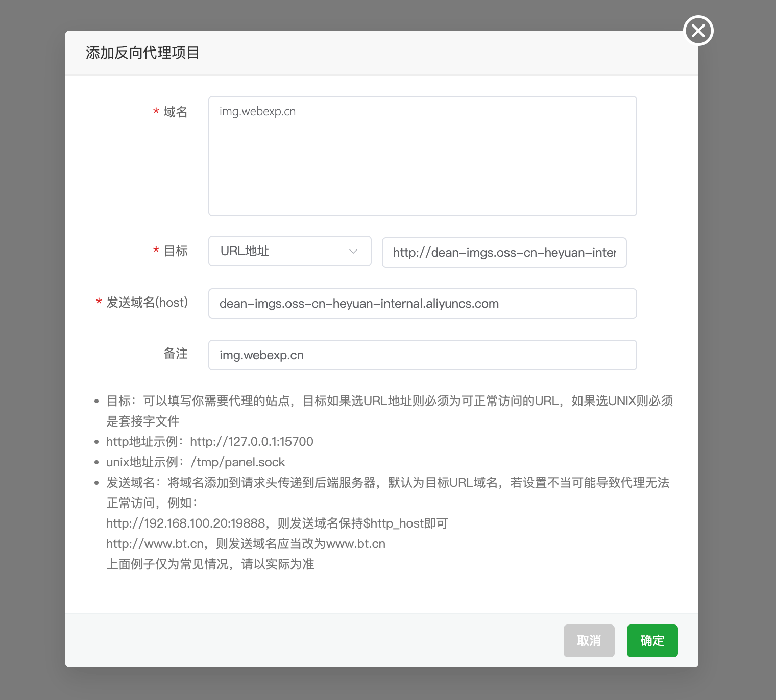This screenshot has width=776, height=700.
Task: Click the www.bt.cn example text
Action: click(x=246, y=543)
